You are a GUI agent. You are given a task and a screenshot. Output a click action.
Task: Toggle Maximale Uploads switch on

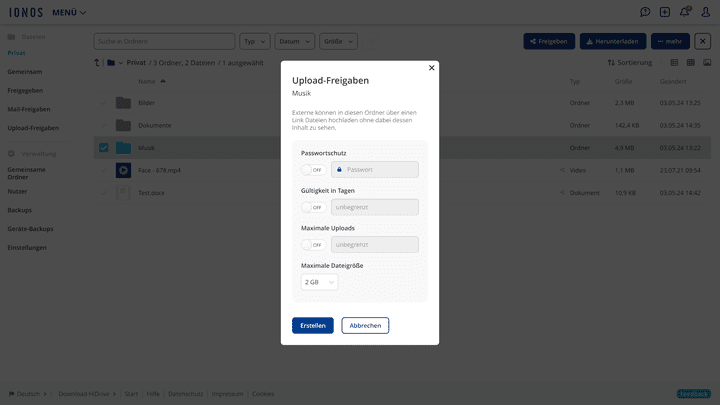point(314,245)
